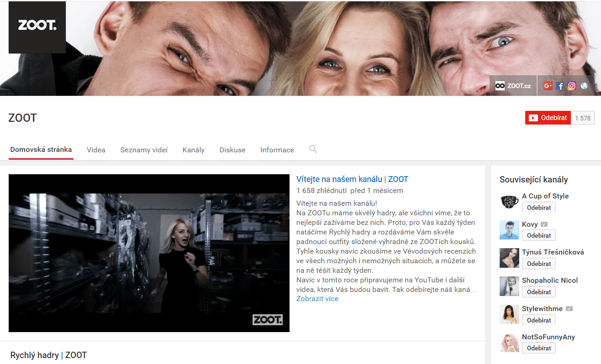Screen dimensions: 601x364
Task: Click the ZOOT channel name heading
Action: point(22,118)
